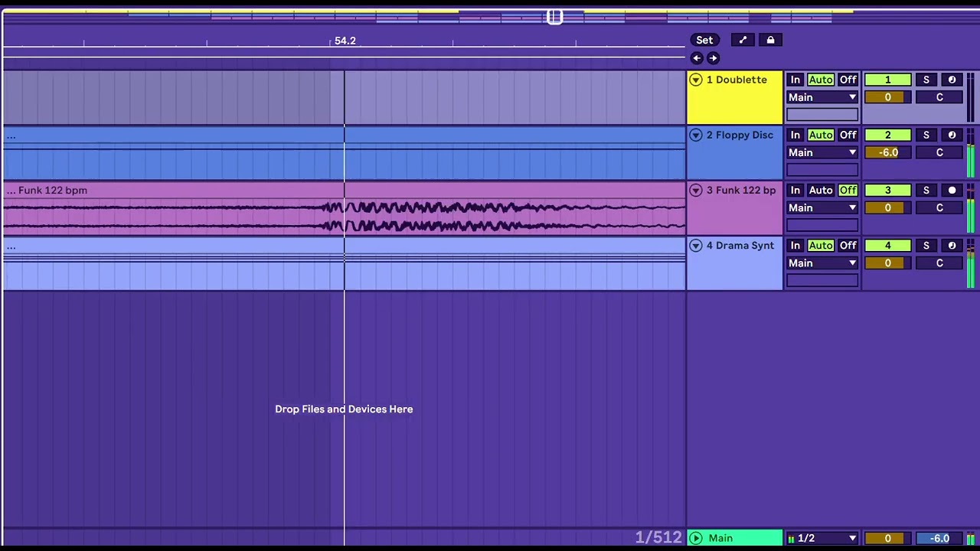Fold the 4 Drama Synt track
The image size is (980, 551).
pyautogui.click(x=695, y=245)
